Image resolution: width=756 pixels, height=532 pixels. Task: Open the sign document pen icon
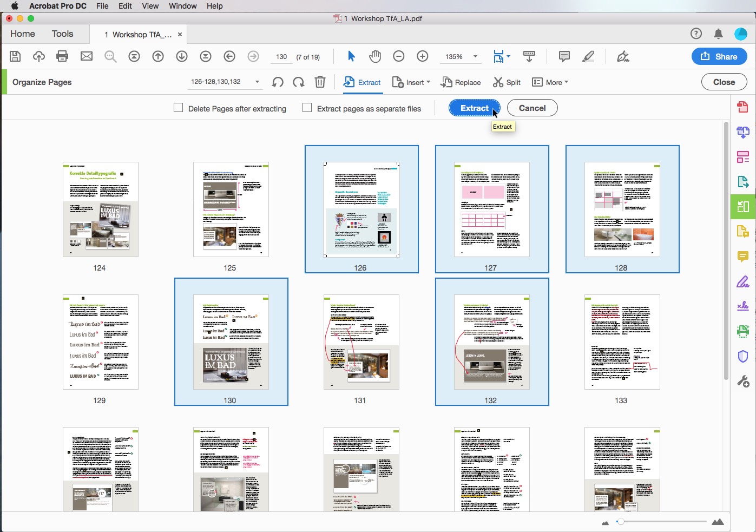click(623, 56)
